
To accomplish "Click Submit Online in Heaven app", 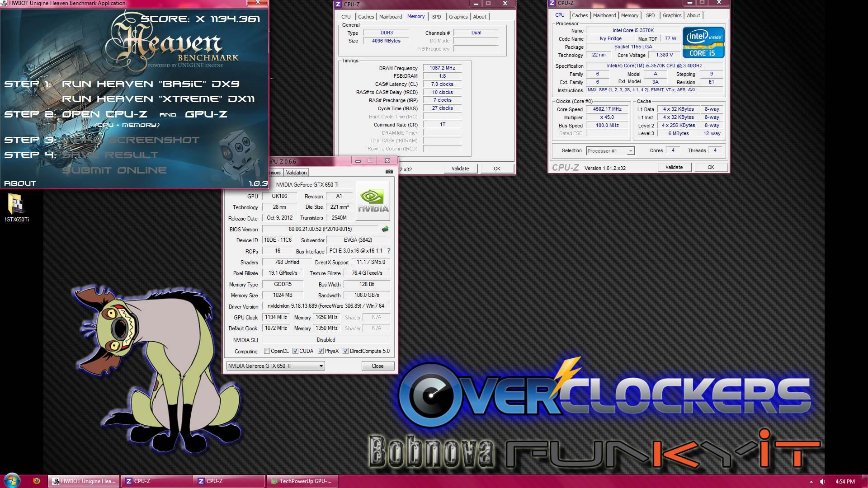I will click(114, 170).
